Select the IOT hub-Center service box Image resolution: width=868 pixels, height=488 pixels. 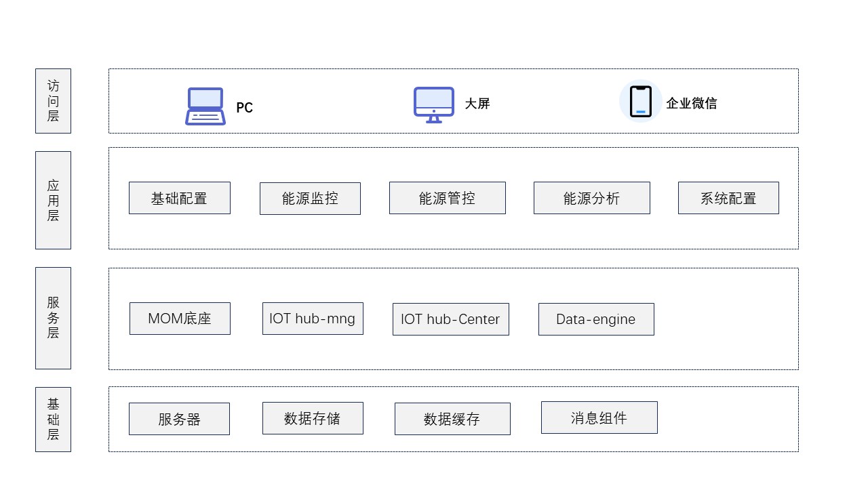tap(451, 319)
